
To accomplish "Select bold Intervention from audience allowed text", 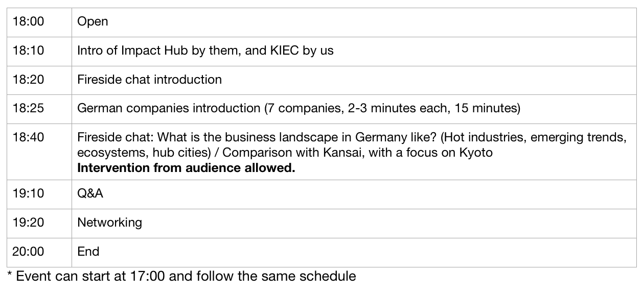I will point(186,168).
